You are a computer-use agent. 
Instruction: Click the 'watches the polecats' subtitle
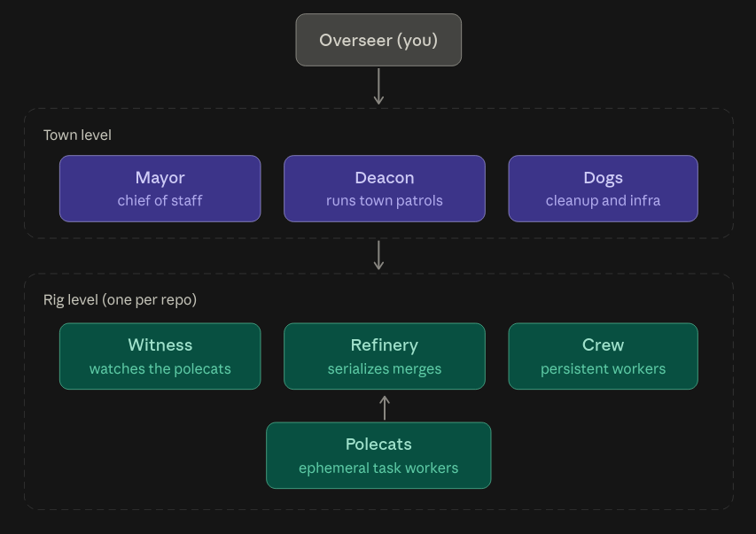(x=160, y=368)
